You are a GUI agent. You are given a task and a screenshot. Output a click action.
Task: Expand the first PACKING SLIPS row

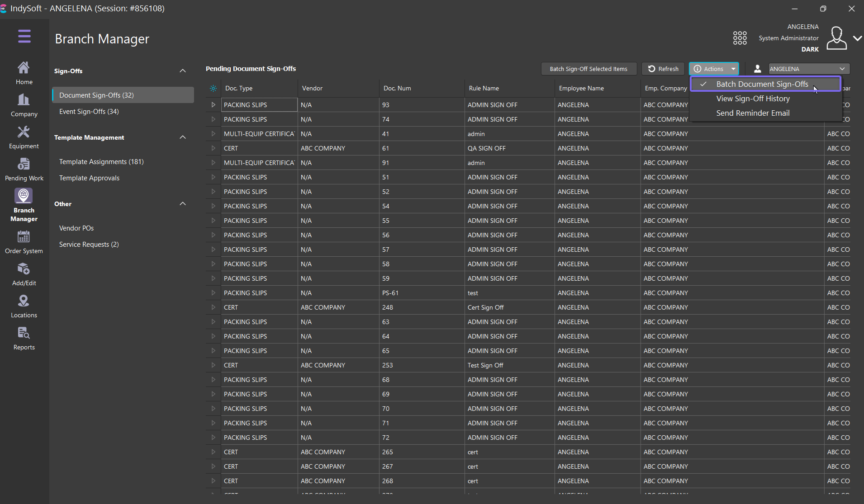click(213, 105)
